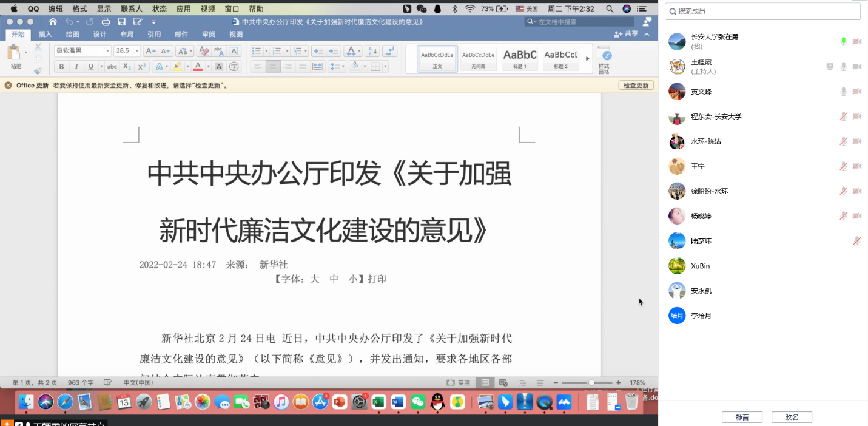Click the center text alignment button
The image size is (868, 426).
click(273, 67)
